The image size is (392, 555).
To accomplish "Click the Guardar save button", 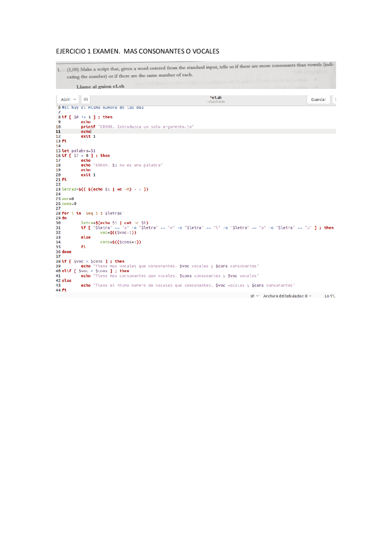I will point(318,100).
